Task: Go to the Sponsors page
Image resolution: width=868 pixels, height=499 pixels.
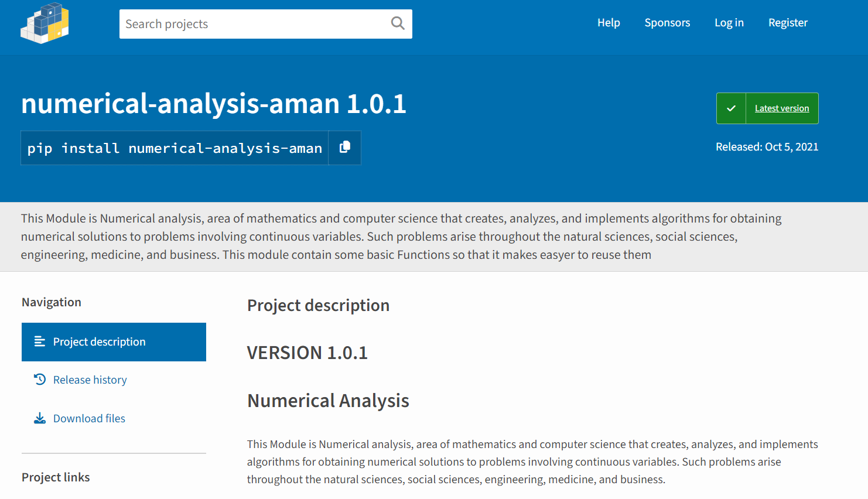Action: pyautogui.click(x=667, y=23)
